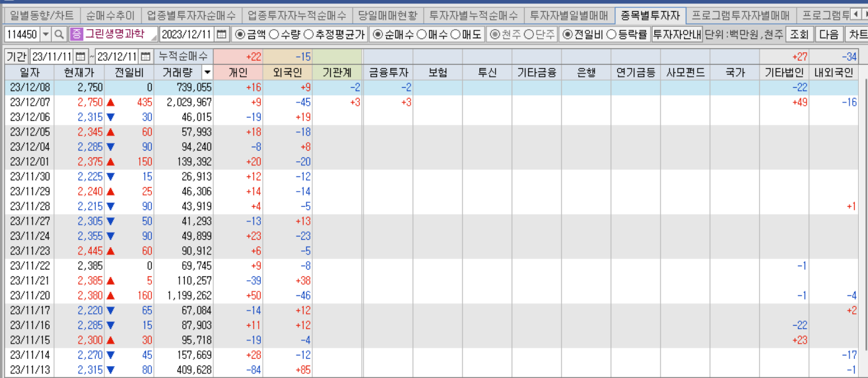Click the 투자자안내 button
This screenshot has width=868, height=378.
tap(677, 34)
